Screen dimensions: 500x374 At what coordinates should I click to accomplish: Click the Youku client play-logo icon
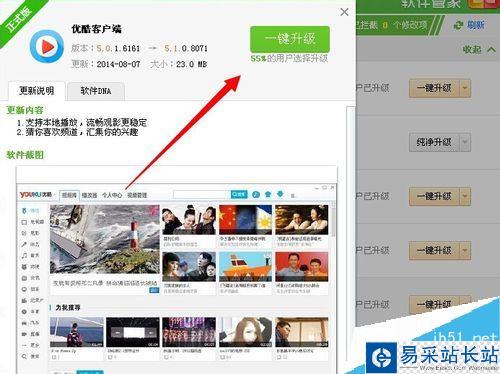(47, 46)
